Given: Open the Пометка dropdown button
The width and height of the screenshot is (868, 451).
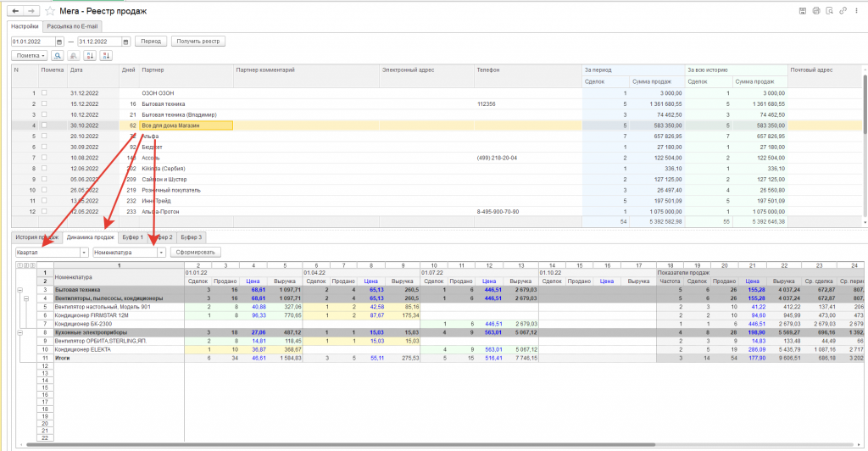Looking at the screenshot, I should click(x=30, y=56).
